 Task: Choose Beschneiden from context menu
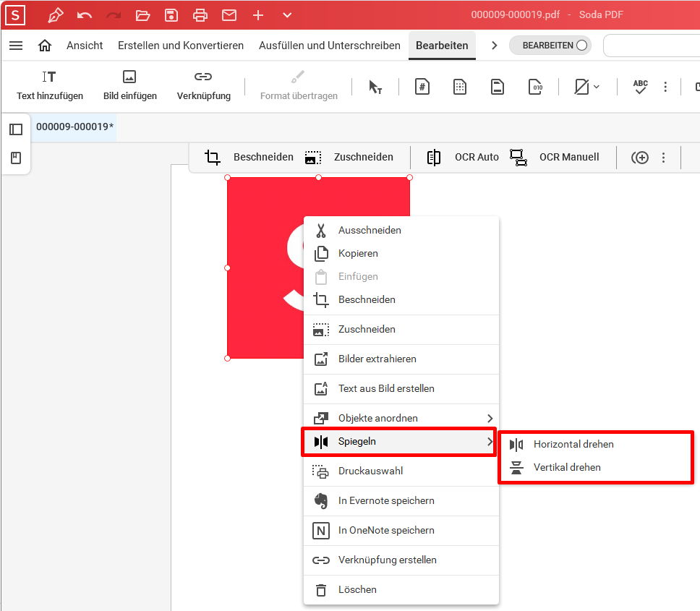click(401, 300)
